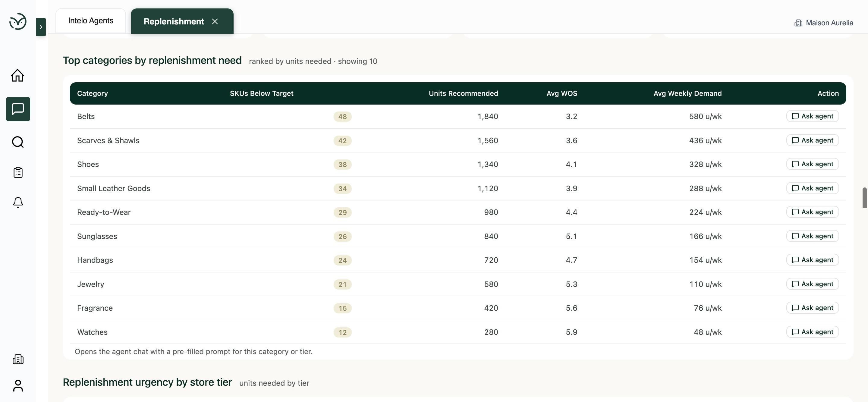
Task: Click the Units Recommended column header
Action: pos(463,93)
